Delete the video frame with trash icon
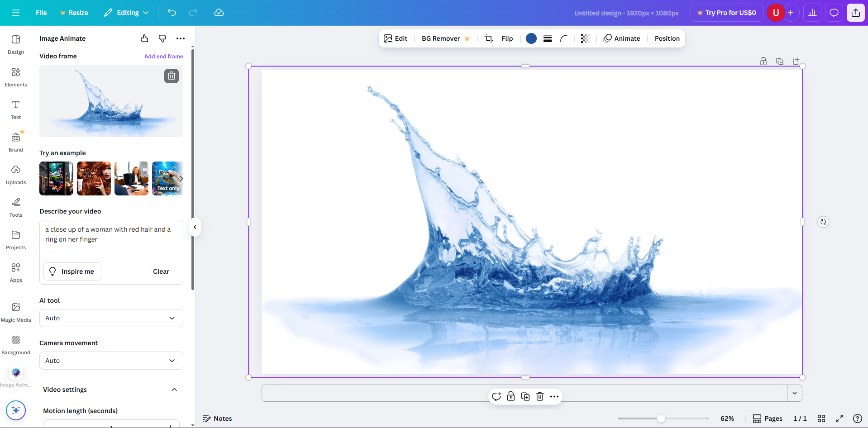 click(171, 76)
